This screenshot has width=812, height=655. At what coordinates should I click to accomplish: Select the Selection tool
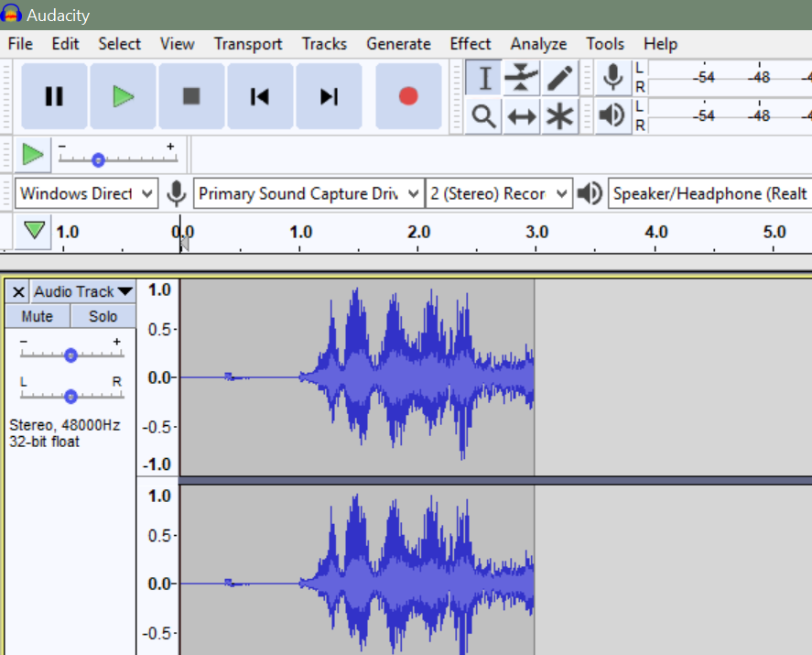(482, 78)
